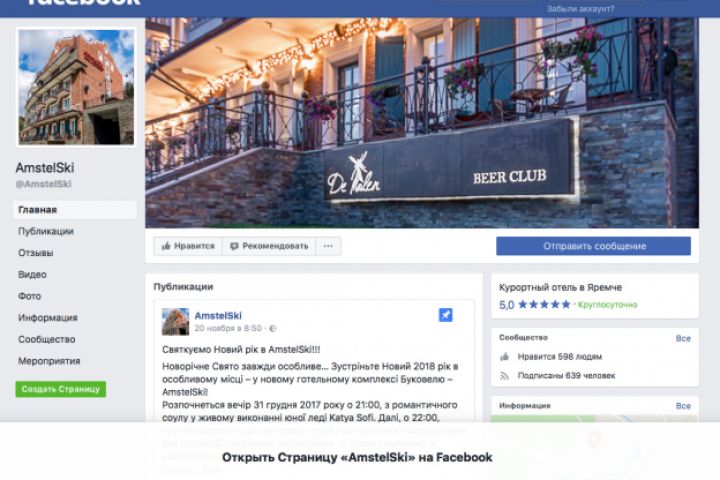Open the three-dots more options button
The height and width of the screenshot is (480, 720).
click(x=328, y=246)
